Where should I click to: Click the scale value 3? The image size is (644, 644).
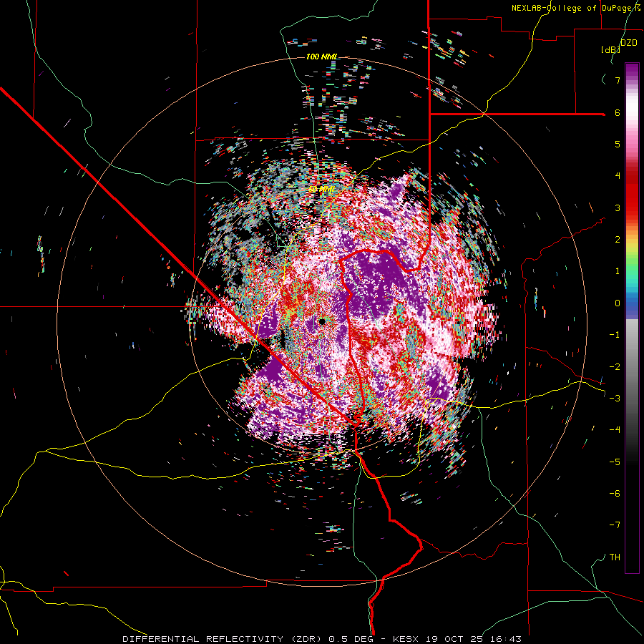tap(618, 208)
